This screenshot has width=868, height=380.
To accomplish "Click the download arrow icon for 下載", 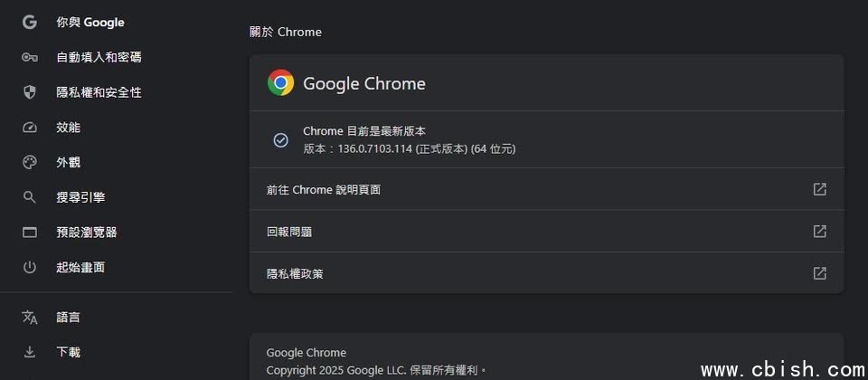I will coord(29,352).
